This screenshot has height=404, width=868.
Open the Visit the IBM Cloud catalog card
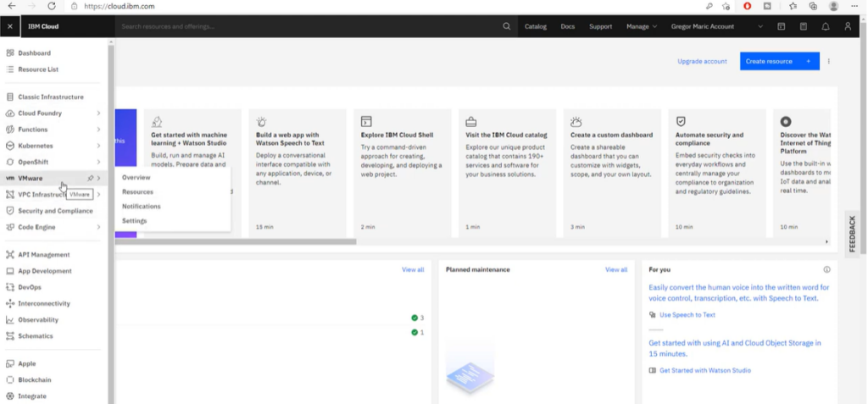point(507,174)
